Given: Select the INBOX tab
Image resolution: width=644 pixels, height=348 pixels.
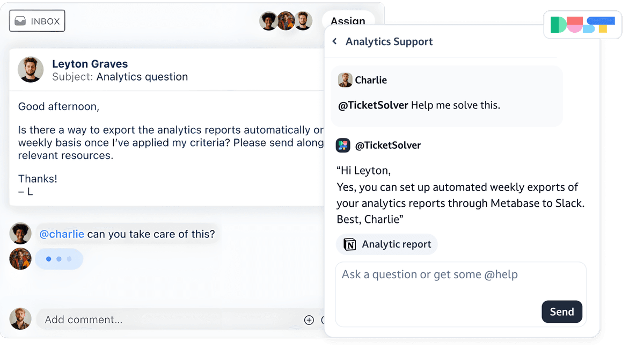Looking at the screenshot, I should coord(36,20).
